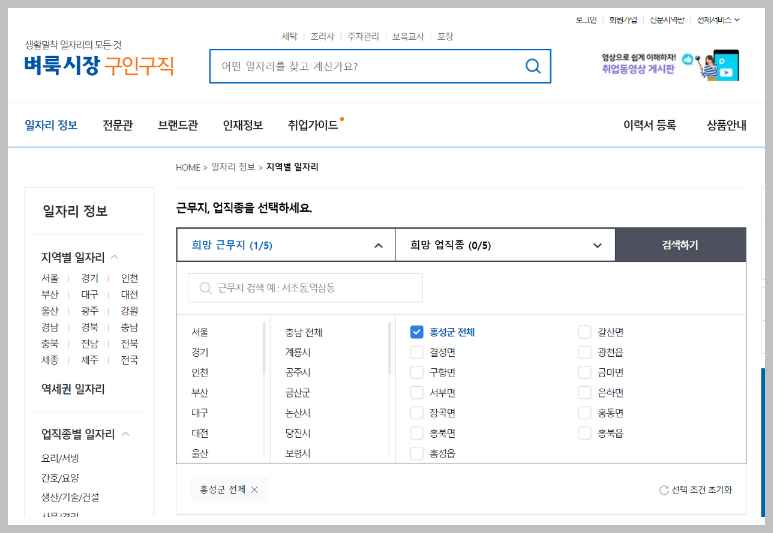Click HOME in the breadcrumb

click(x=188, y=168)
